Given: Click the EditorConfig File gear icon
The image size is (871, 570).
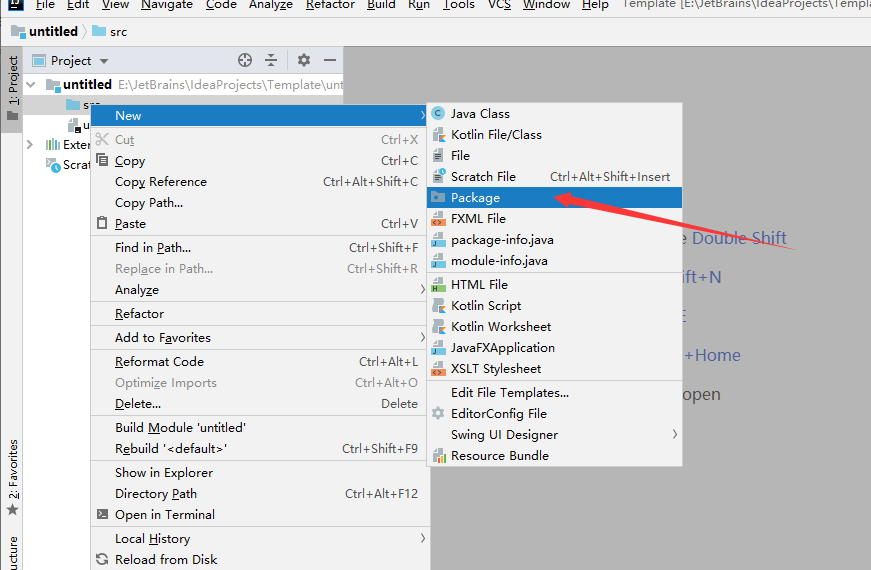Looking at the screenshot, I should click(438, 413).
